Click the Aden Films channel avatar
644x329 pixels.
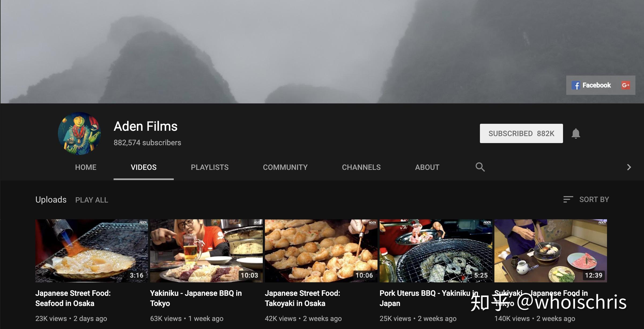point(79,133)
